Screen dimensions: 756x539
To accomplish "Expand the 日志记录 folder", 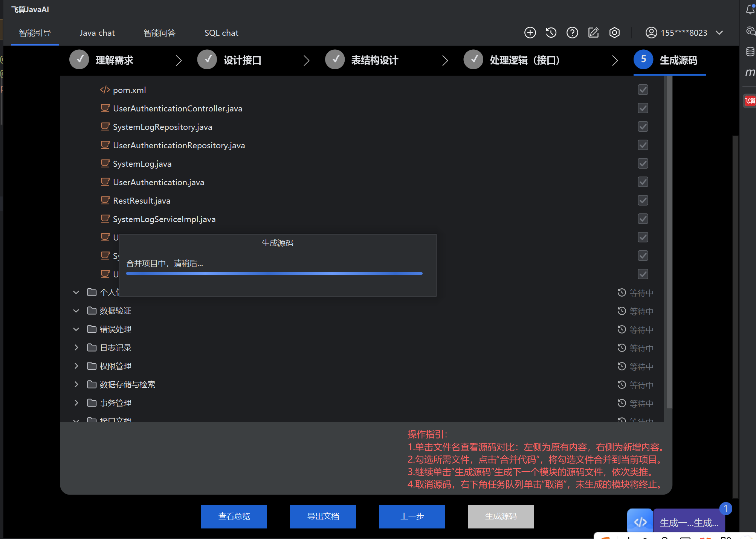I will (76, 347).
